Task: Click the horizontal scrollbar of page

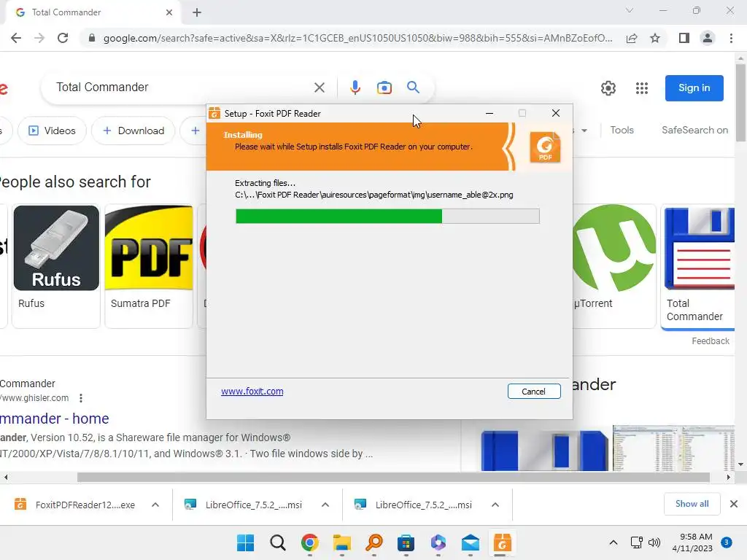Action: pos(393,477)
